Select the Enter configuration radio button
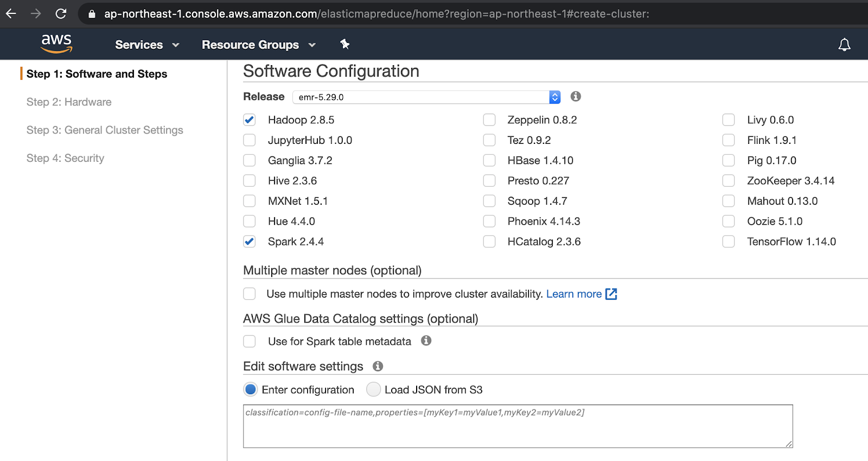This screenshot has width=868, height=461. 251,389
